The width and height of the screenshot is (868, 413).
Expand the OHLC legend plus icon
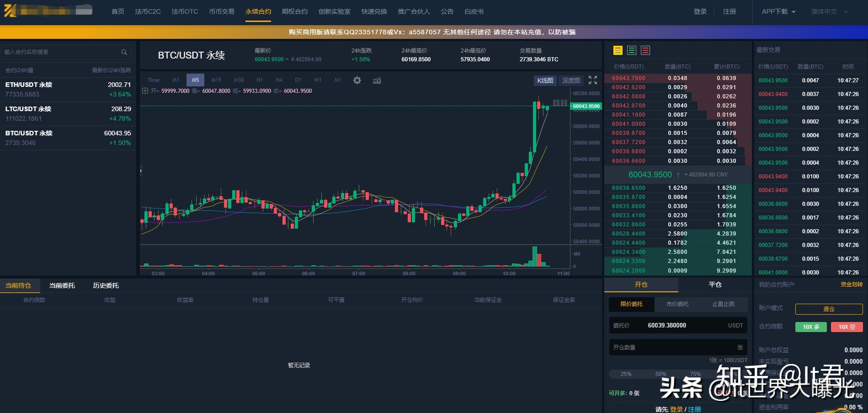tap(145, 91)
